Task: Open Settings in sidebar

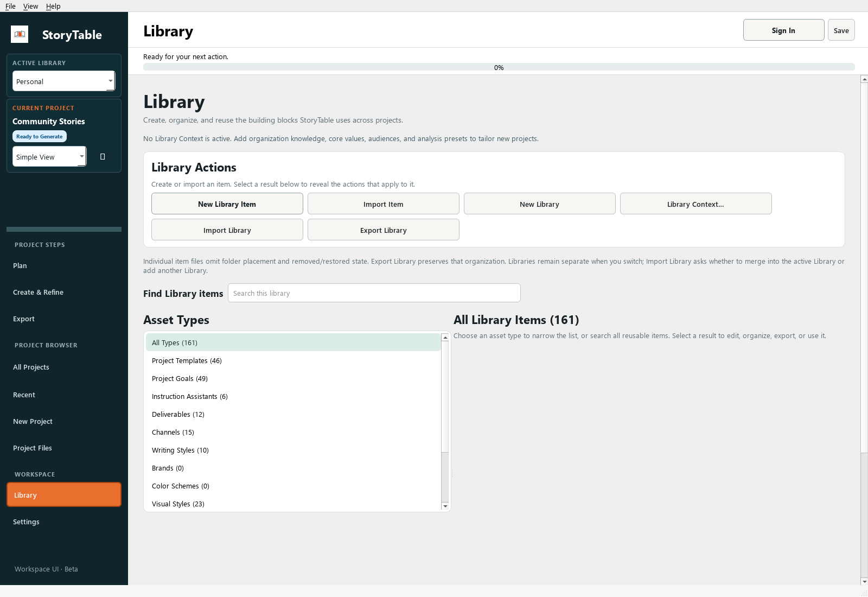Action: [64, 522]
